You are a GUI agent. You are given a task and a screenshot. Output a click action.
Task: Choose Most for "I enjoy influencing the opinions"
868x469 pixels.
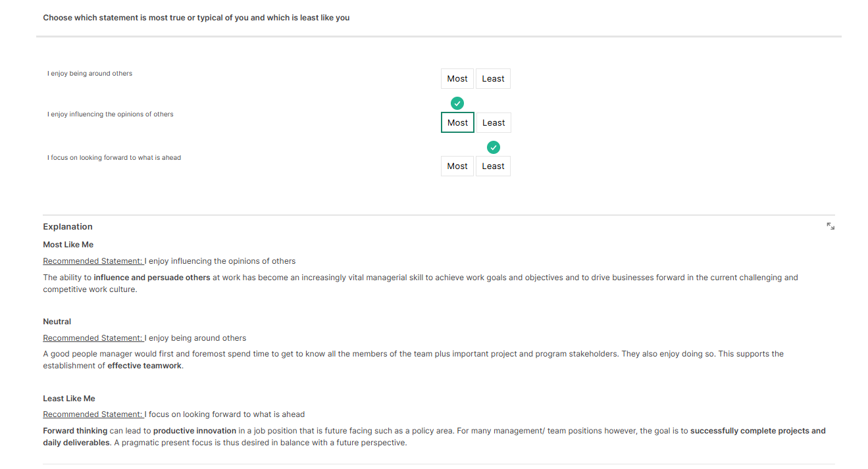(x=457, y=123)
